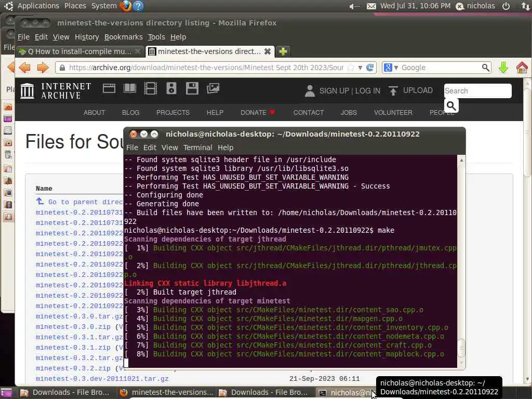Bookmark page with star icon in URL bar
The height and width of the screenshot is (399, 532).
click(351, 68)
